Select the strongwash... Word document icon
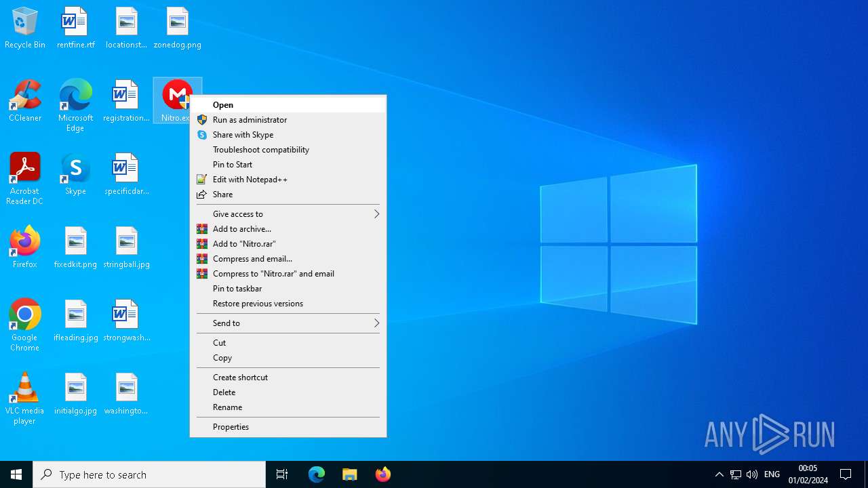The width and height of the screenshot is (868, 488). (127, 321)
